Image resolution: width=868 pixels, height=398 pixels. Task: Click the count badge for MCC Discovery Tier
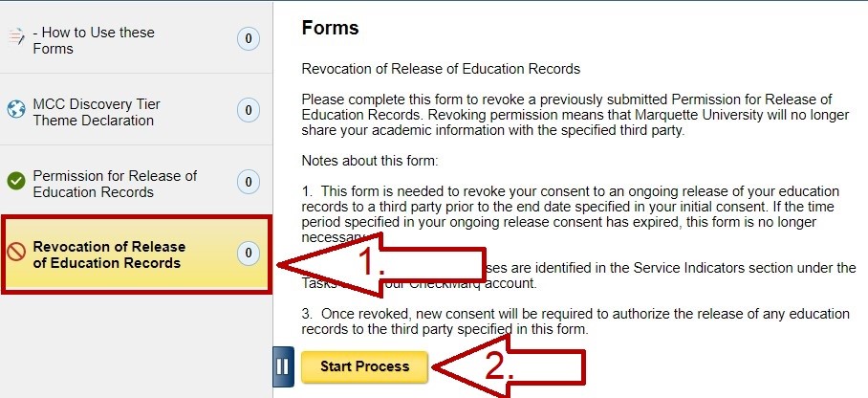[x=248, y=111]
